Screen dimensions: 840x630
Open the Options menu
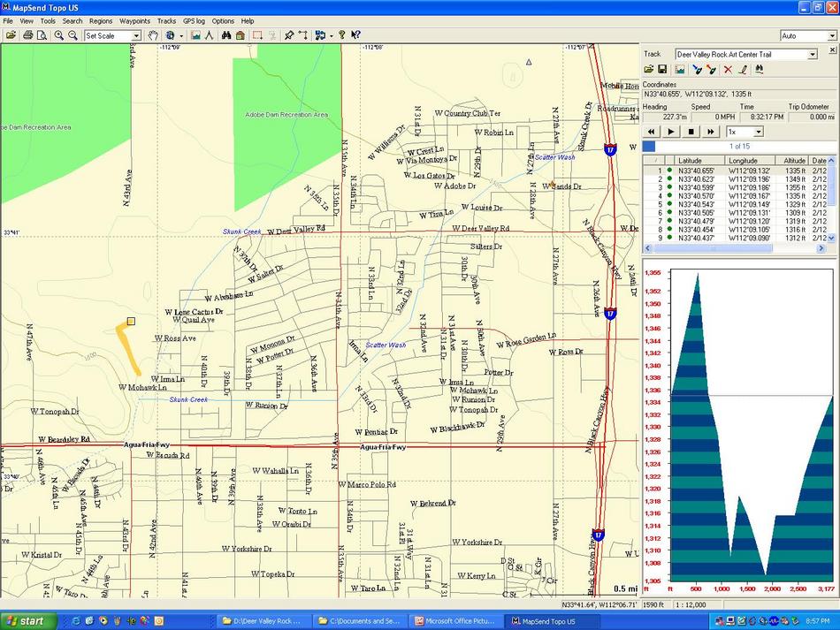(223, 21)
